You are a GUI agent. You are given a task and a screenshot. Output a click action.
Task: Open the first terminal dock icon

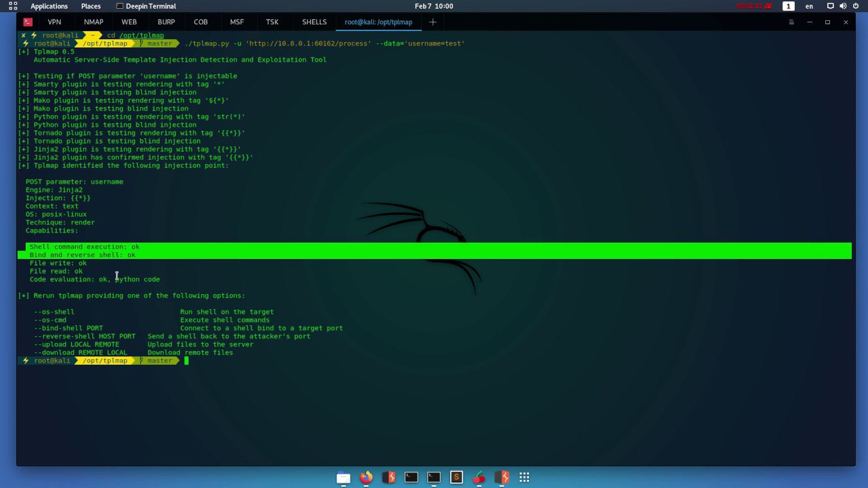coord(411,477)
